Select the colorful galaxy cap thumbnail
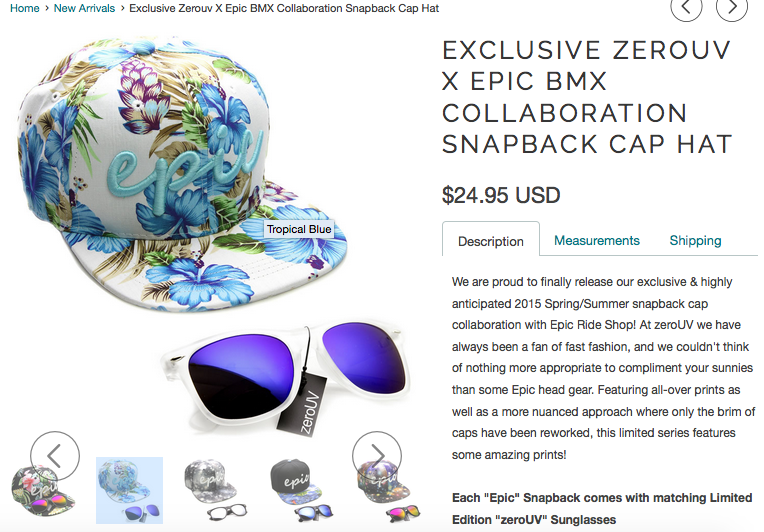 tap(387, 491)
